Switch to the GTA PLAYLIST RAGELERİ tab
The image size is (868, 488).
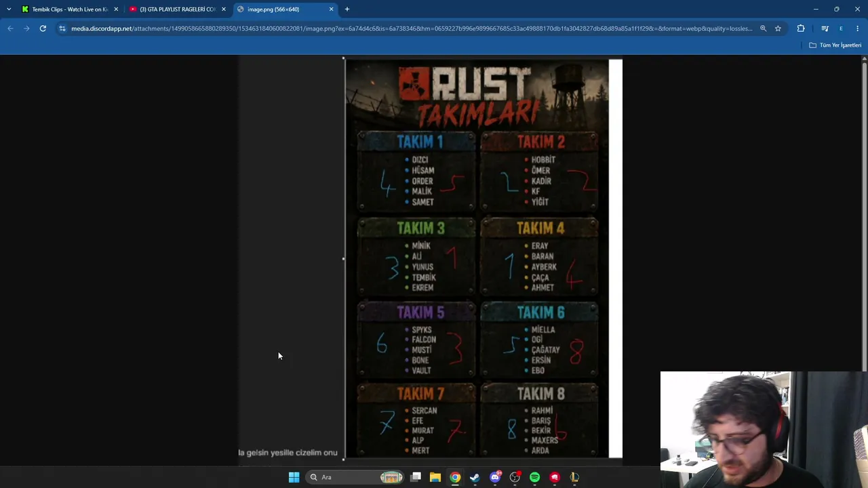tap(177, 9)
